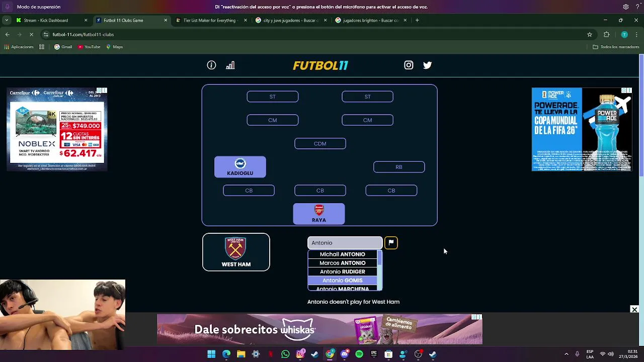This screenshot has height=362, width=644.
Task: Stop loading the page
Action: click(x=31, y=35)
